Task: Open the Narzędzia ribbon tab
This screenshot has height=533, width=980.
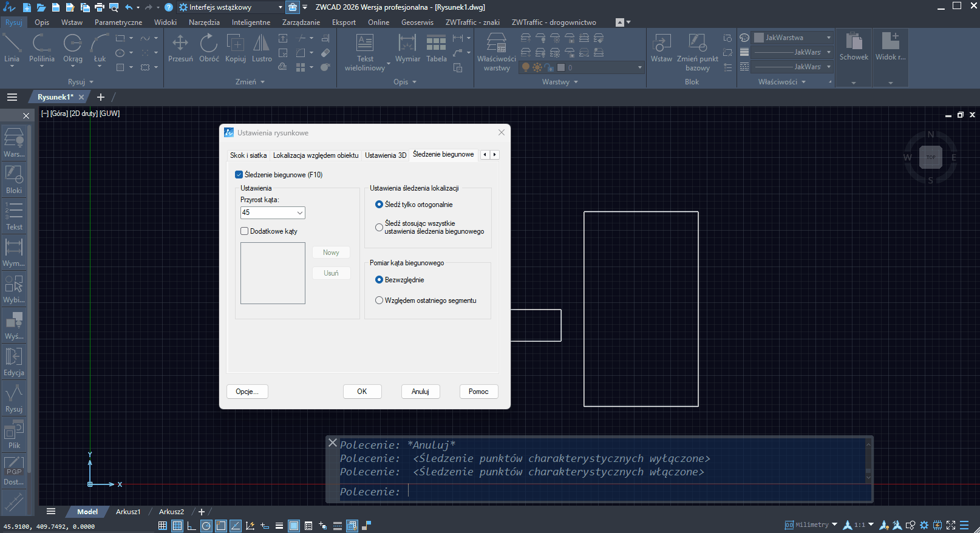Action: click(x=204, y=22)
